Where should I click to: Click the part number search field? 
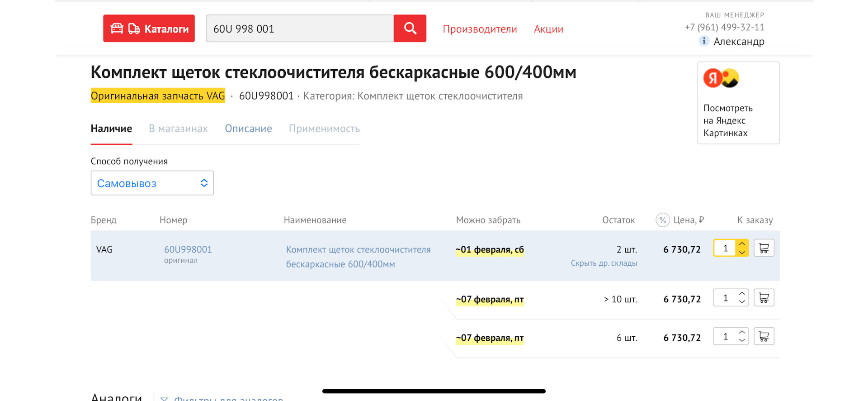[x=300, y=29]
